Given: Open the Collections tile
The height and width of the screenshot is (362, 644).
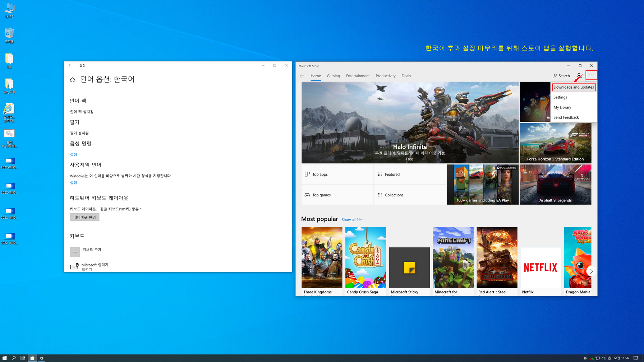Looking at the screenshot, I should click(x=410, y=195).
